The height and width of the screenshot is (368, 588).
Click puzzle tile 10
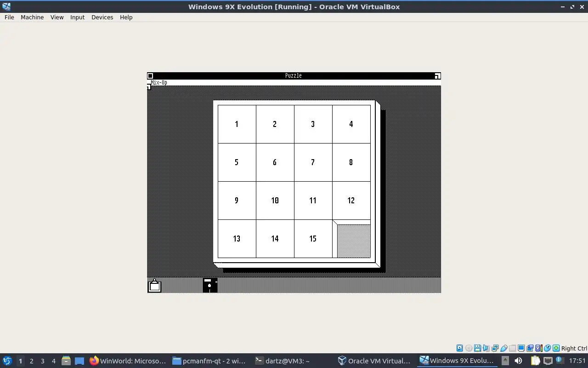pyautogui.click(x=275, y=201)
